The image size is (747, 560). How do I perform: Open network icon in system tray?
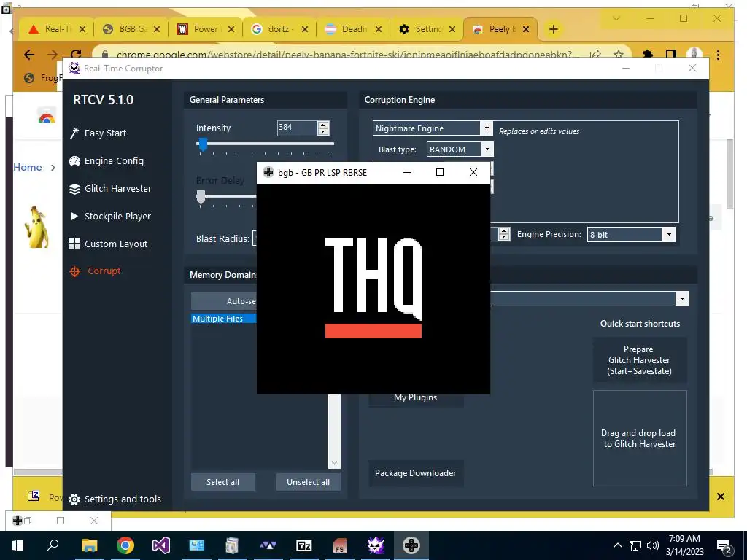click(x=635, y=545)
